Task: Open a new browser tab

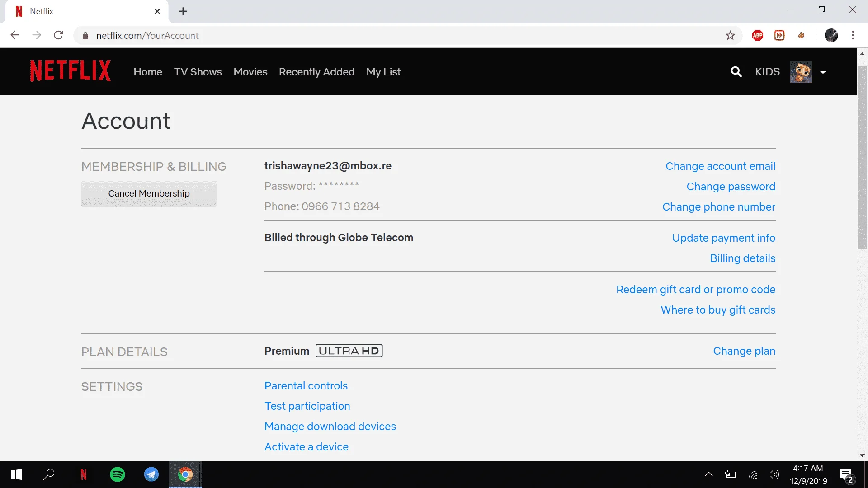Action: (x=183, y=11)
